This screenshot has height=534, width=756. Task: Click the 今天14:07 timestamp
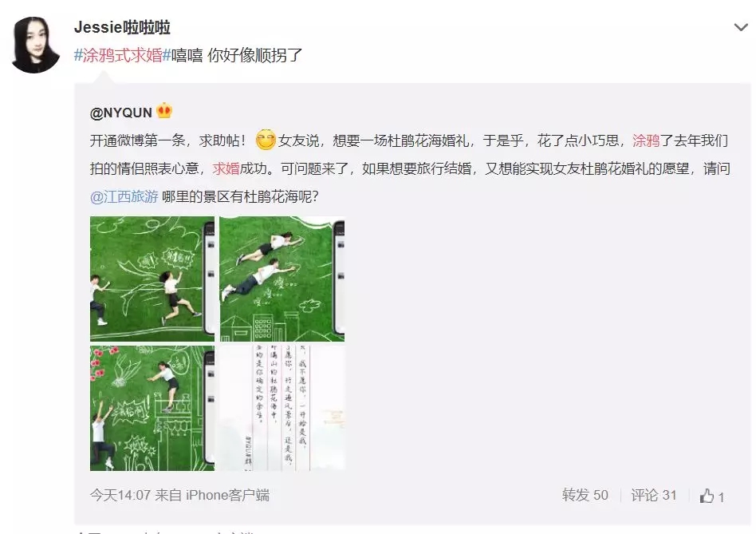click(x=120, y=495)
